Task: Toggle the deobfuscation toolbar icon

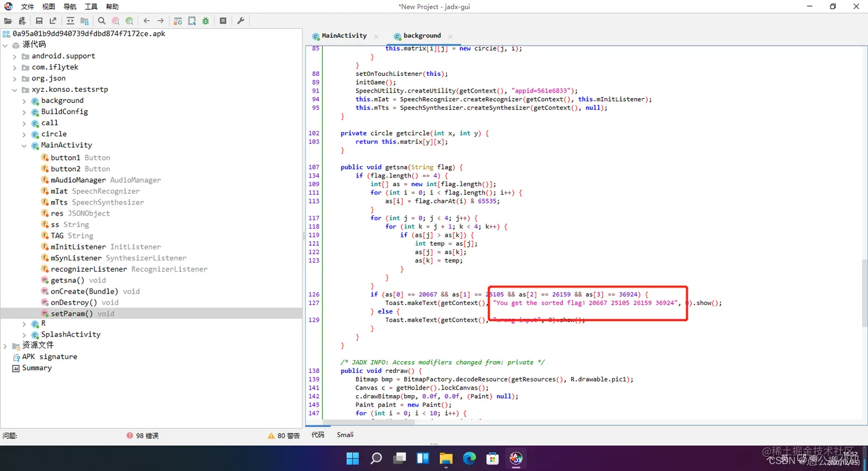Action: click(178, 21)
